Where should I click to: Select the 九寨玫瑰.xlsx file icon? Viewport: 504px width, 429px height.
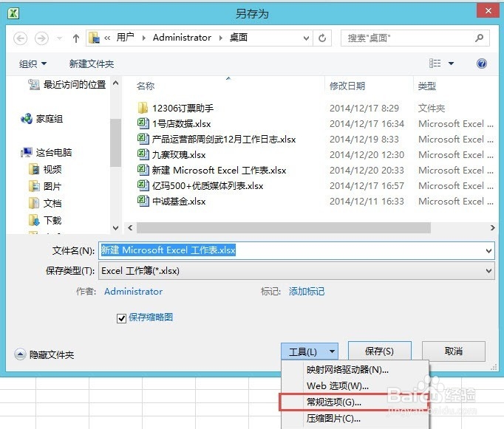coord(143,154)
